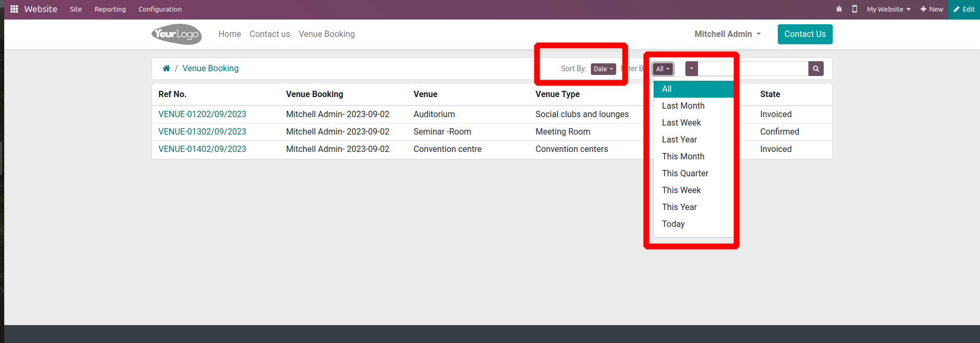Click Mitchell Admin- 2023-09-02 in Auditorium row
This screenshot has width=980, height=343.
pyautogui.click(x=338, y=114)
